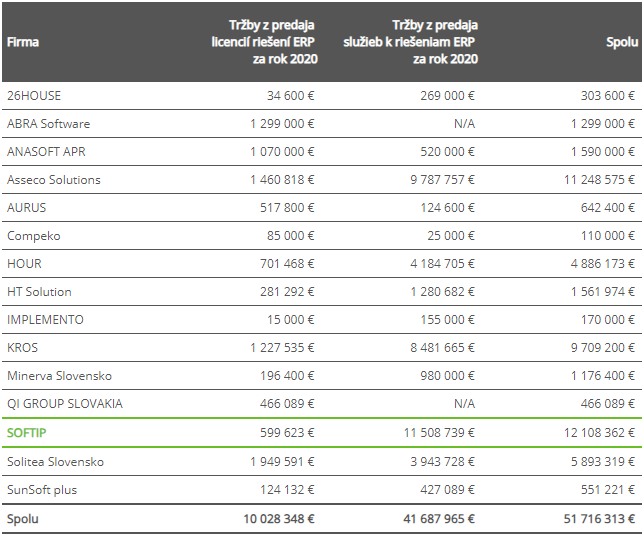The height and width of the screenshot is (540, 643).
Task: Select the HT Solution company name
Action: coord(40,292)
